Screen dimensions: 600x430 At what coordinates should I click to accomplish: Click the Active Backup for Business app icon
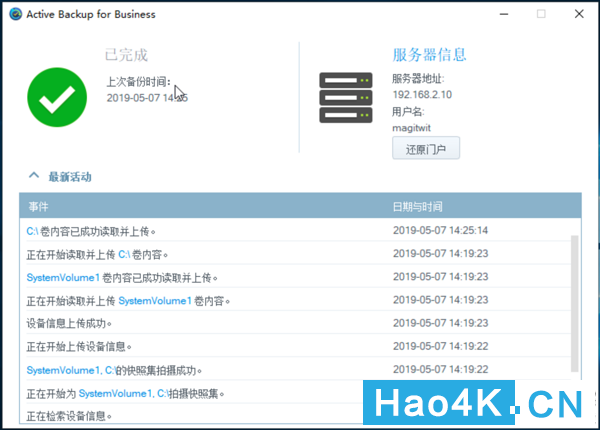coord(16,14)
